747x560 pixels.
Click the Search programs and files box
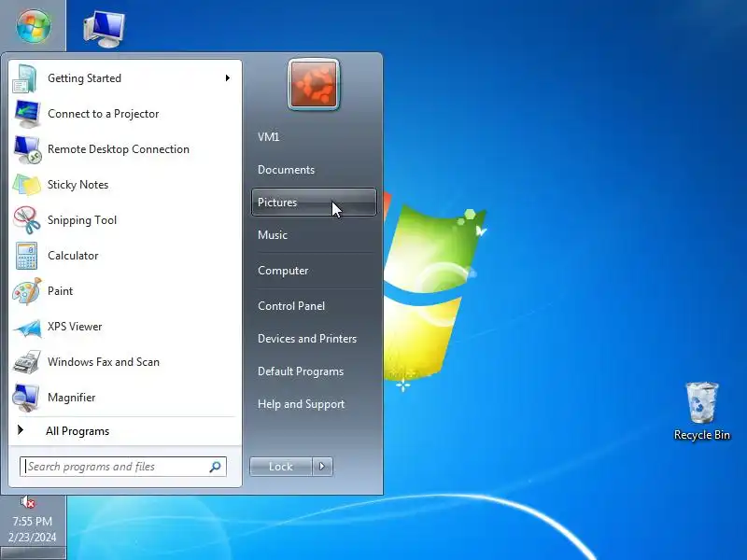coord(123,467)
